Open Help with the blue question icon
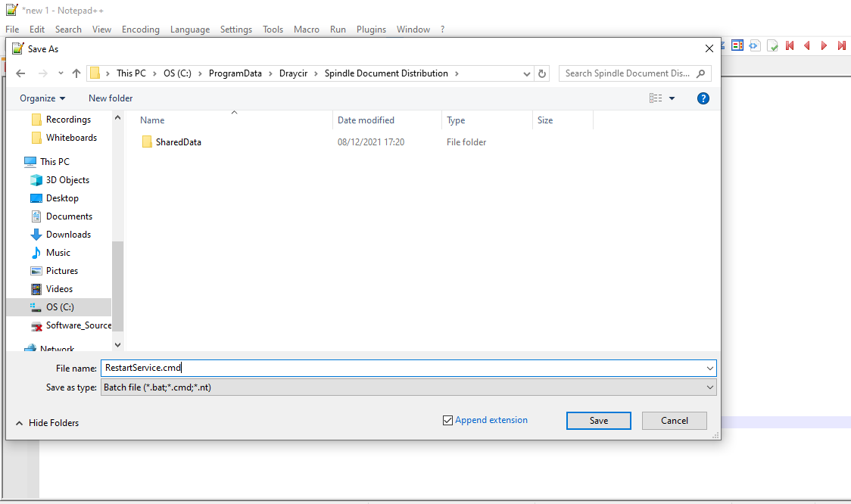The width and height of the screenshot is (851, 504). 703,98
